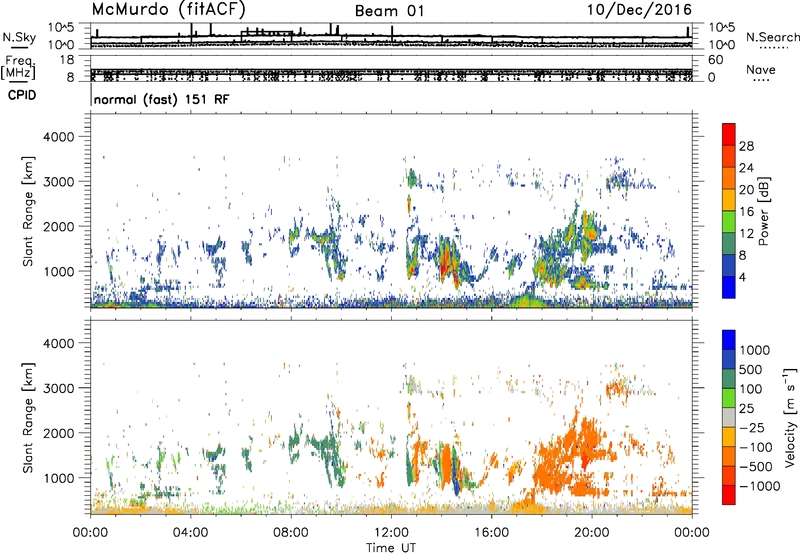
Task: Click the power colorbar value 28
Action: pyautogui.click(x=746, y=146)
